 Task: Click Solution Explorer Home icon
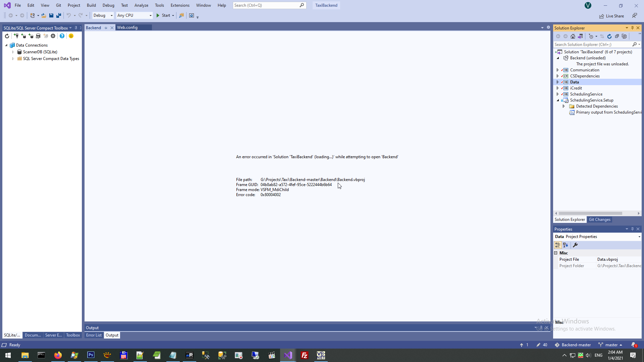point(573,36)
